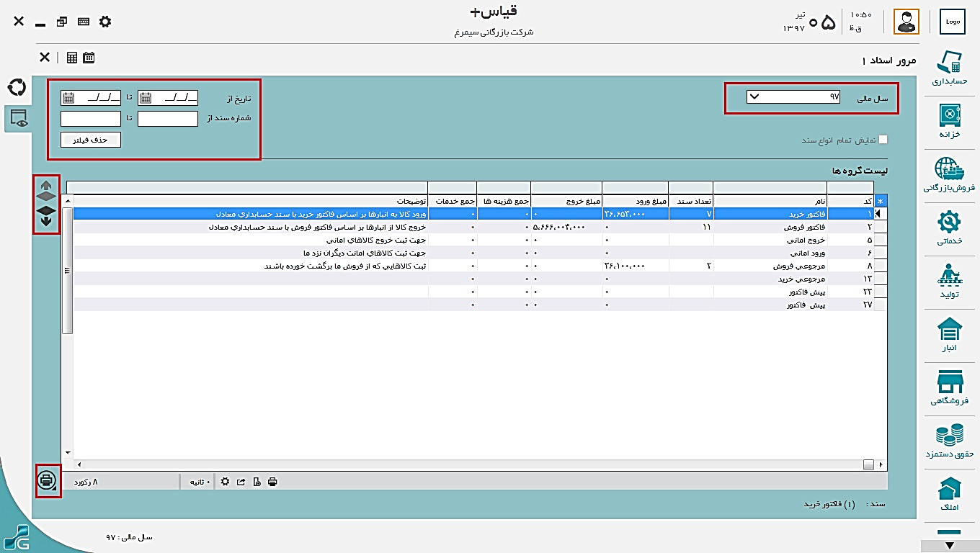Click the horizontal scrollbar left arrow

[x=79, y=464]
